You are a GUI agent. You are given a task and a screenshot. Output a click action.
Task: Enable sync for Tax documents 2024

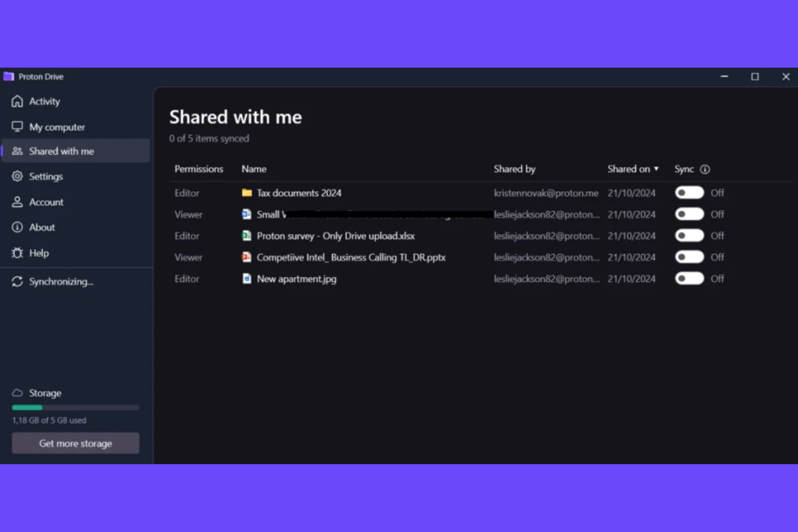pos(689,192)
